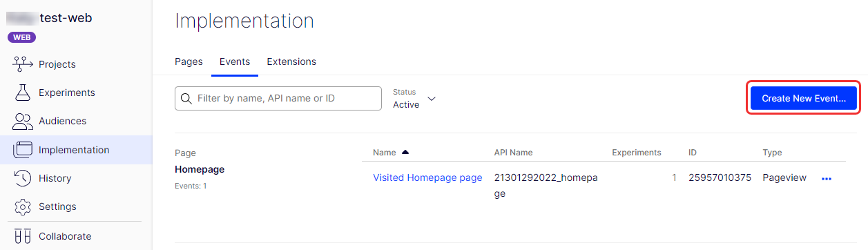This screenshot has width=868, height=250.
Task: Select the Events tab
Action: pyautogui.click(x=235, y=61)
